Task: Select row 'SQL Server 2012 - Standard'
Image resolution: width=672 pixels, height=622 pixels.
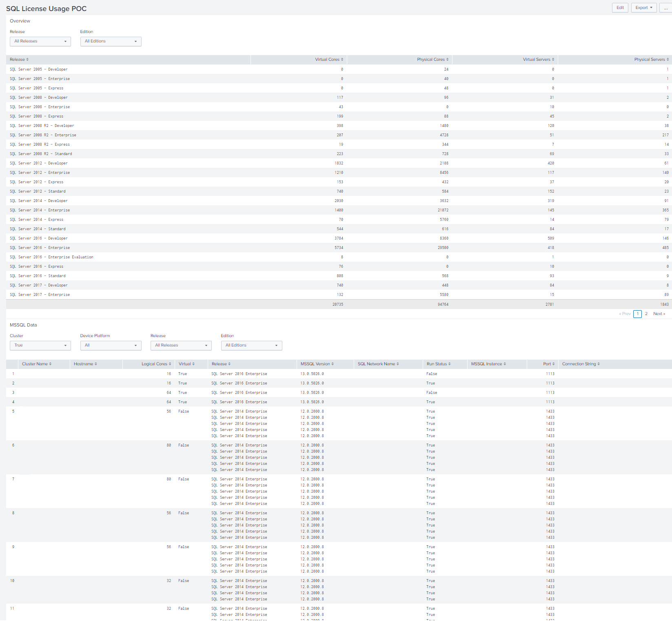Action: 339,191
